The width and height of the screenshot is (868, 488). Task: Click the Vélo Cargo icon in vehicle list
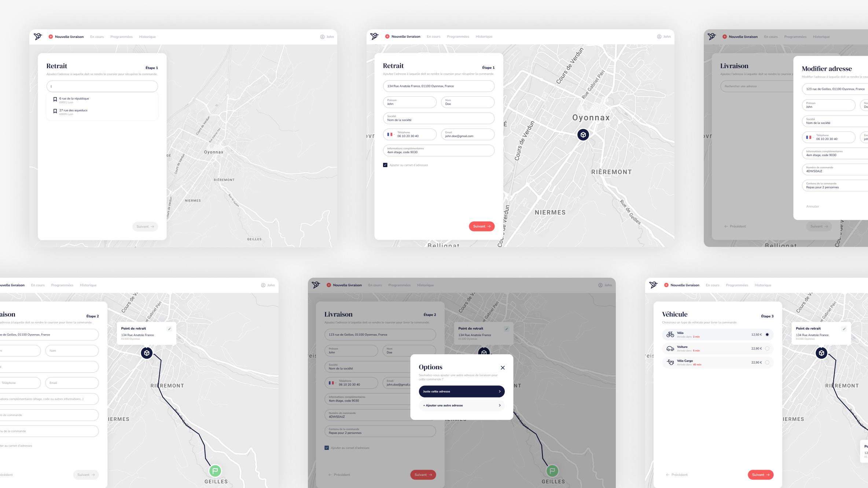(x=670, y=362)
